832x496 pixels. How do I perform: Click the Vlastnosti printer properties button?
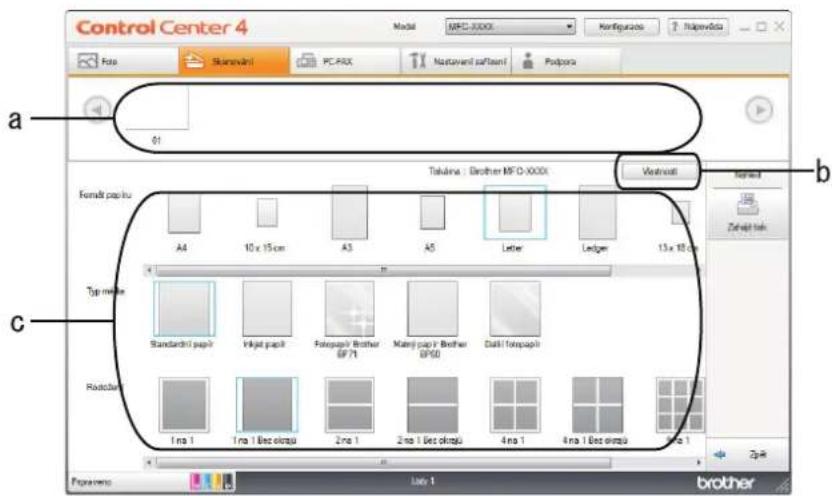click(x=659, y=171)
